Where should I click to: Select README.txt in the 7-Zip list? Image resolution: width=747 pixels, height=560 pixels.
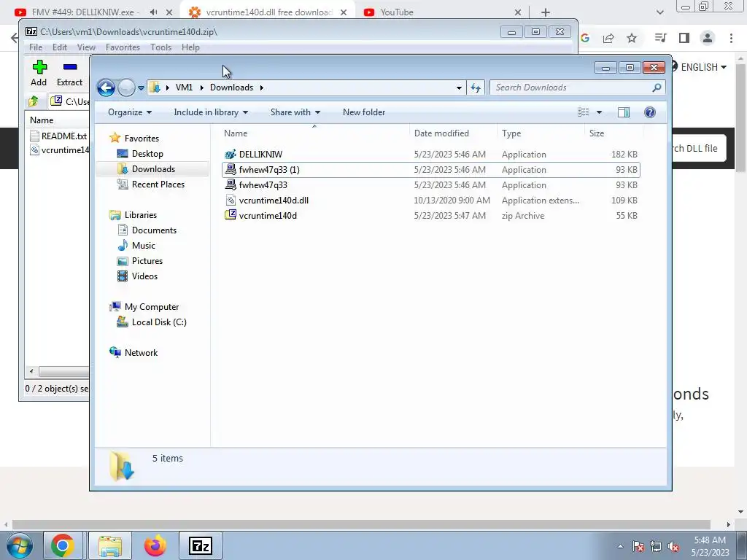(x=58, y=136)
